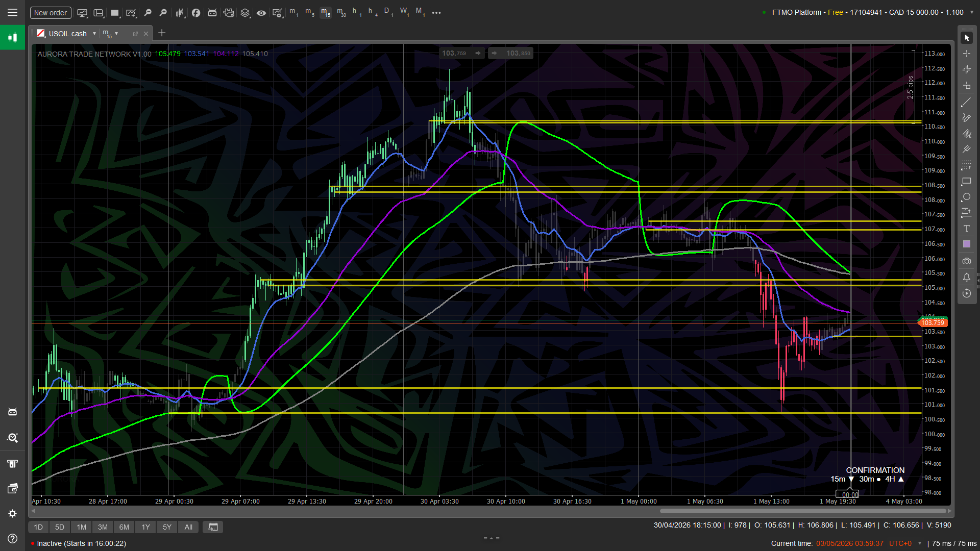
Task: Set chart period to 5D
Action: click(x=60, y=527)
